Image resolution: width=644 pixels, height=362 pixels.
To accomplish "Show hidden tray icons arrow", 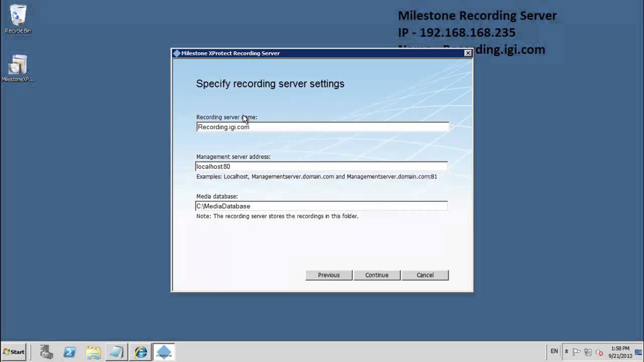I will click(567, 352).
